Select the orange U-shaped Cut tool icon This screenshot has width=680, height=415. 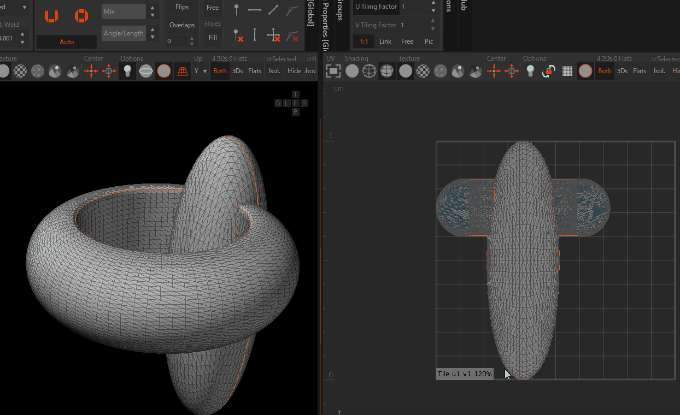pos(51,16)
